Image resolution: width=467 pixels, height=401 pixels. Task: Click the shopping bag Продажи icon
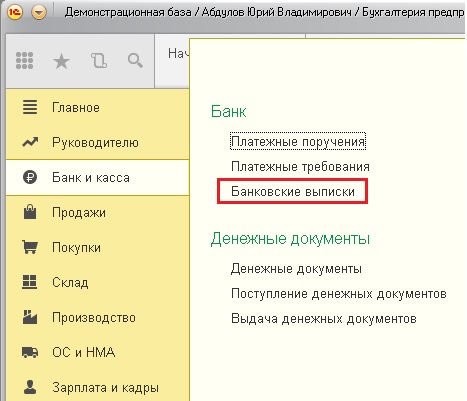[x=30, y=212]
